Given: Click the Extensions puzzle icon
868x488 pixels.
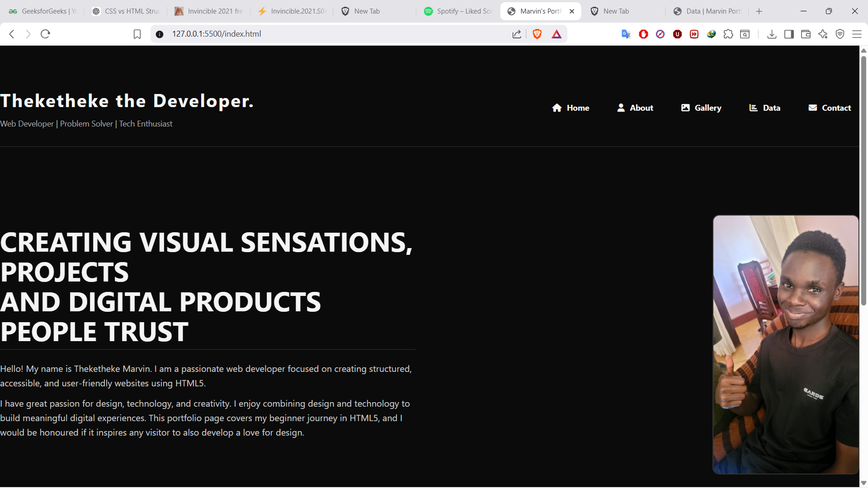Looking at the screenshot, I should click(x=728, y=34).
